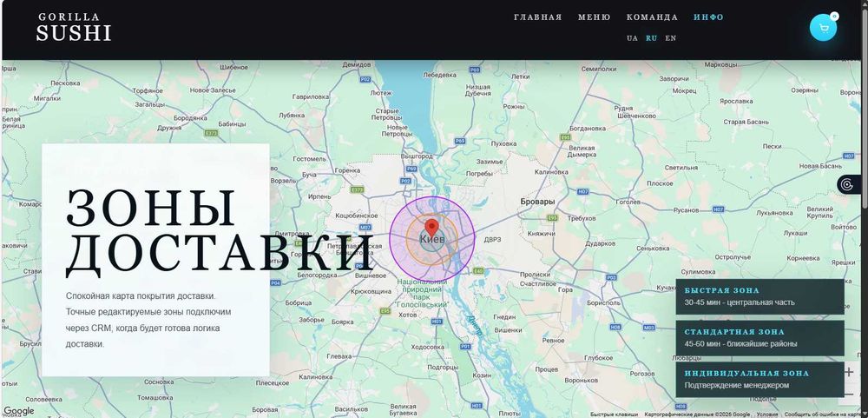
Task: Click the Зоны Доставки heading
Action: 220,232
